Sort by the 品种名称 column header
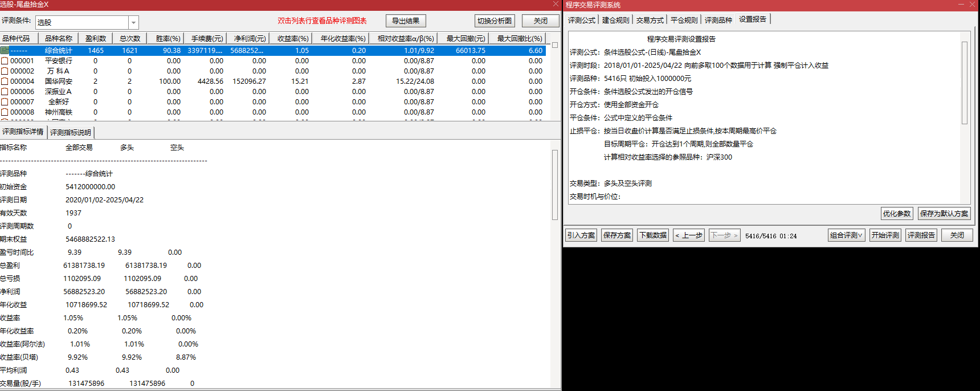The width and height of the screenshot is (980, 391). coord(59,39)
